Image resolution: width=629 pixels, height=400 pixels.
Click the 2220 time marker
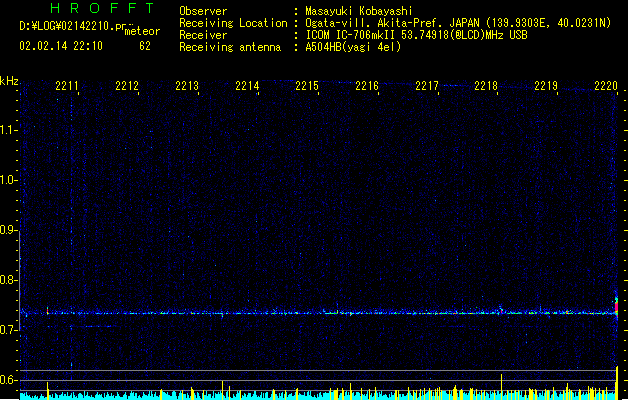[x=606, y=86]
